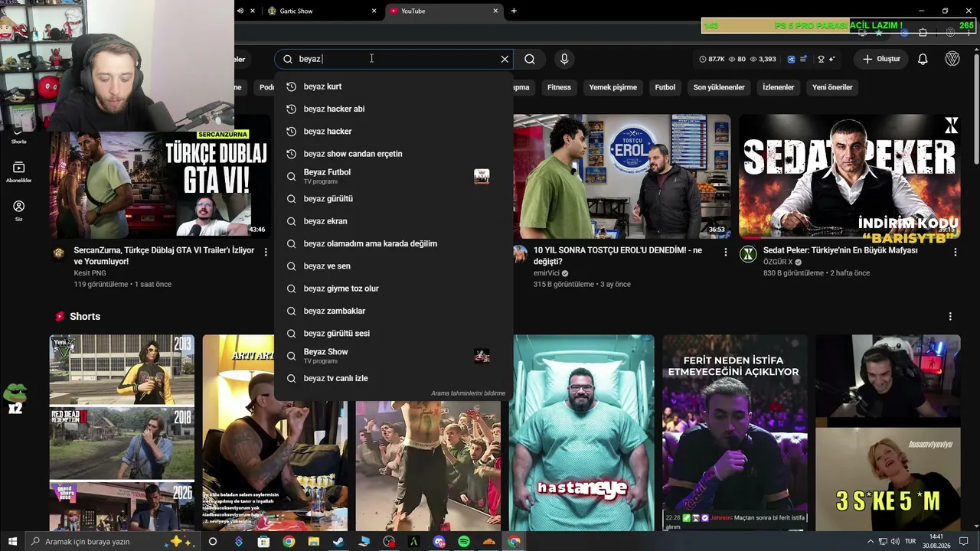The image size is (980, 551).
Task: Open the Tostçu Erol video thumbnail
Action: coord(622,177)
